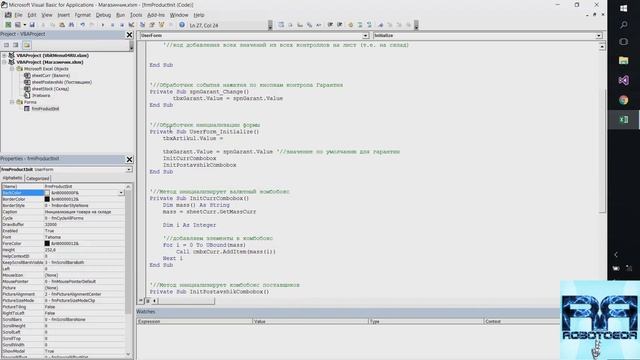Open Find with the binoculars icon
This screenshot has height=360, width=640.
(x=72, y=25)
